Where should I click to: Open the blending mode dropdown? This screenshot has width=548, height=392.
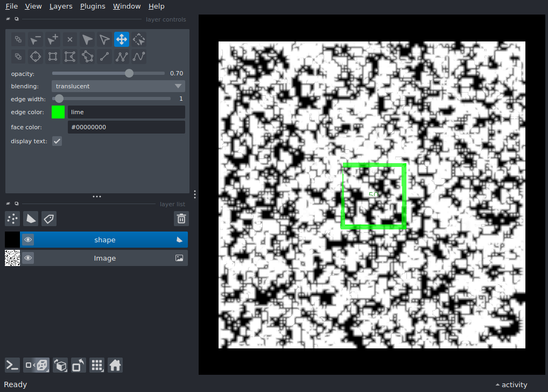[x=118, y=86]
